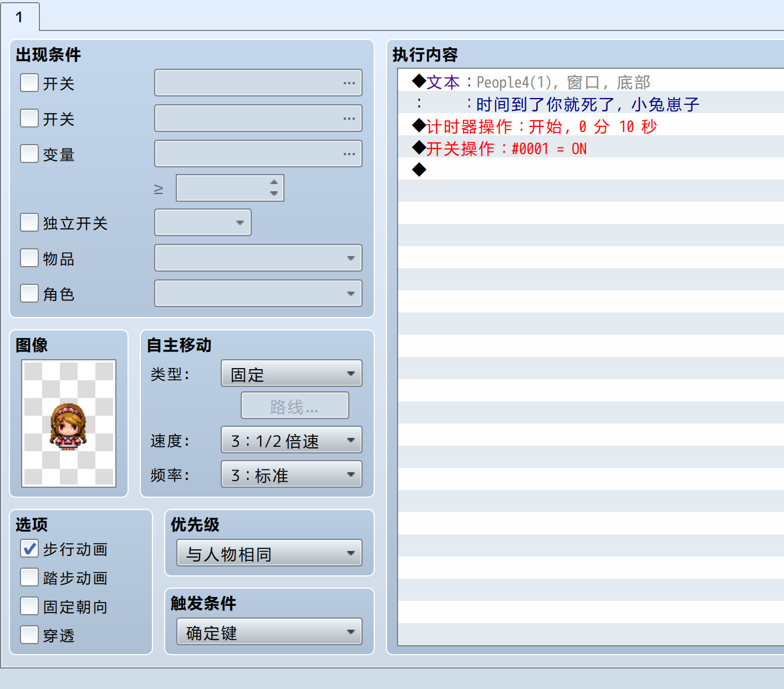784x689 pixels.
Task: Enable the 角色 condition checkbox
Action: 29,293
